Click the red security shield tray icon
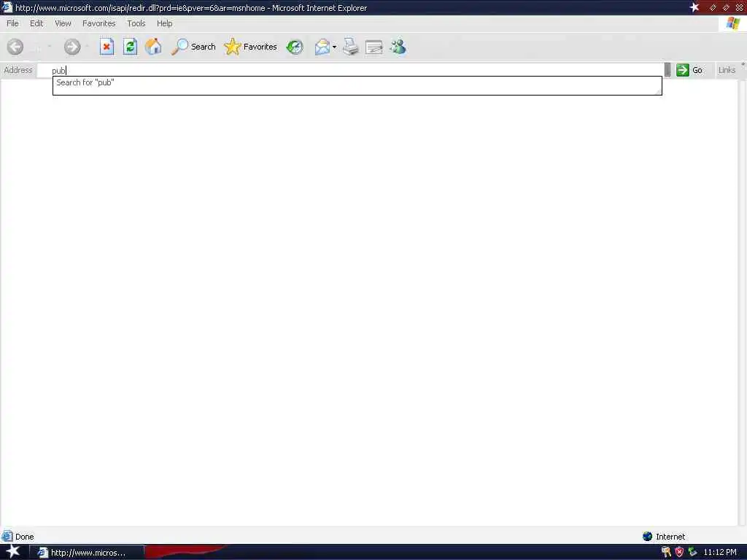 679,552
